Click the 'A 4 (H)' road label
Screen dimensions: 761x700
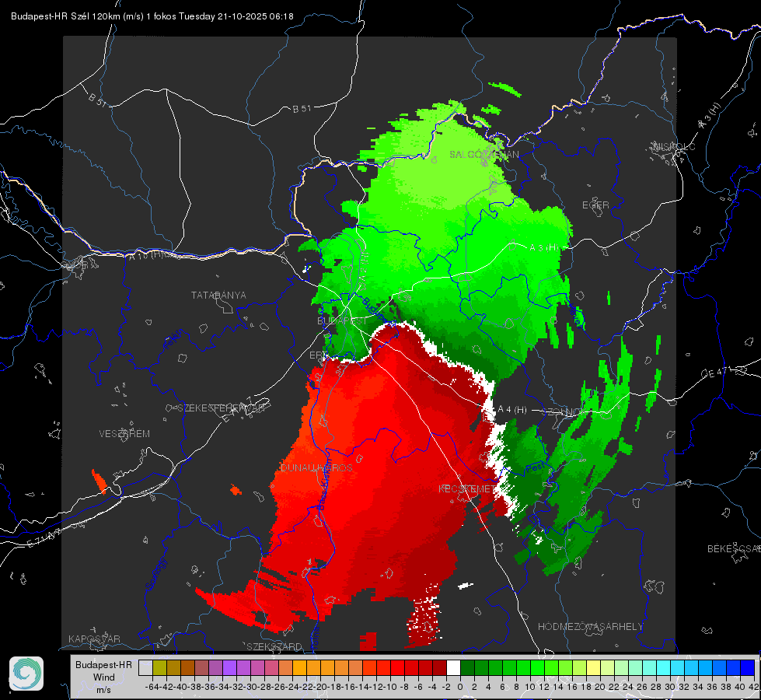pos(512,410)
